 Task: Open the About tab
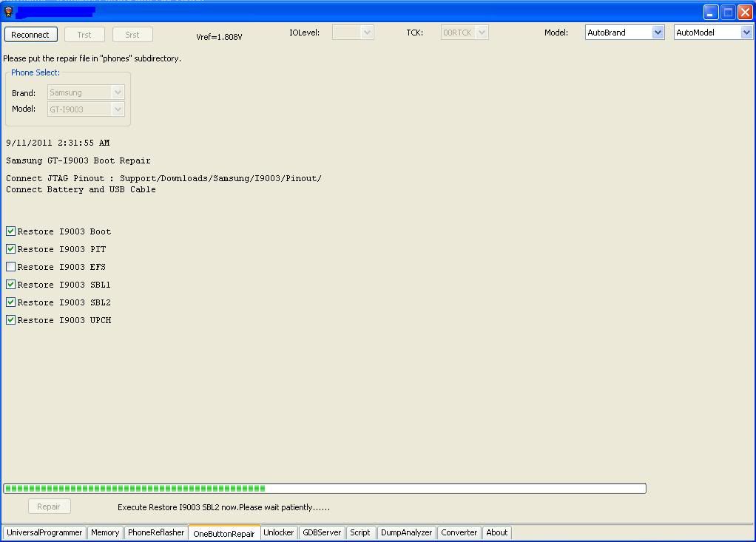click(496, 532)
